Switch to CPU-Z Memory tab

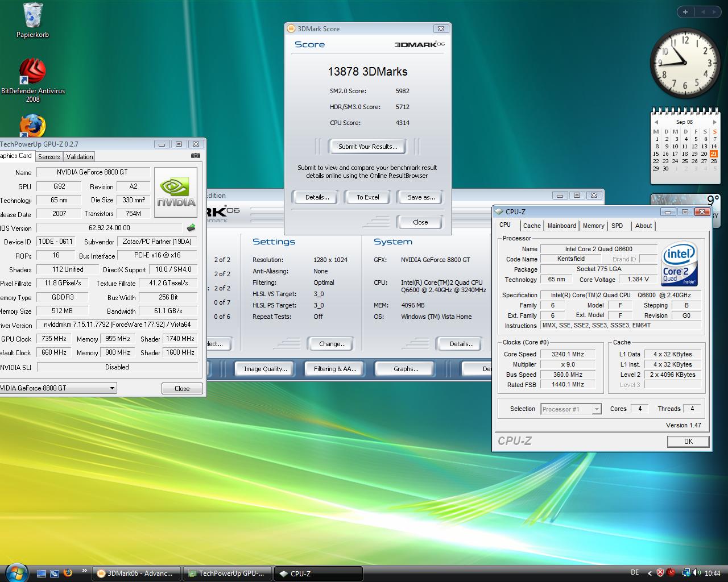tap(593, 226)
